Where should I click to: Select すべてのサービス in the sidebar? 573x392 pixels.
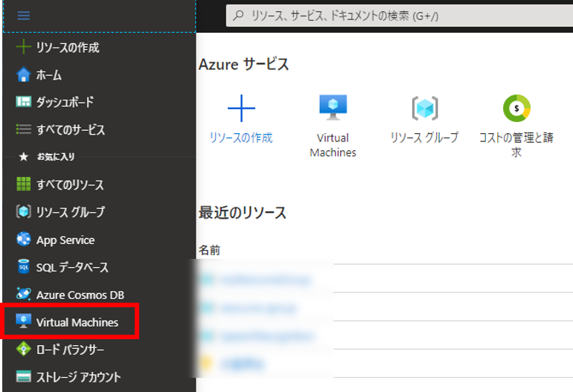pos(71,129)
